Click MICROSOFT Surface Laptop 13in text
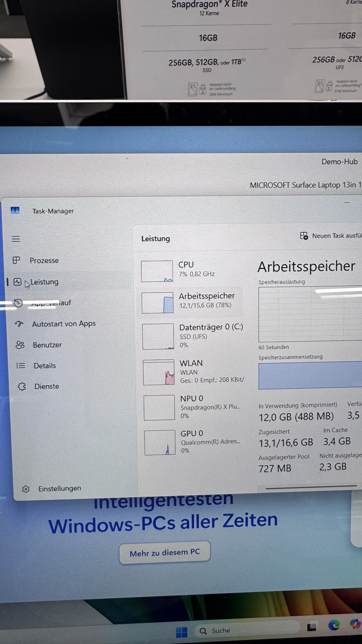Viewport: 362px width, 644px height. point(306,185)
